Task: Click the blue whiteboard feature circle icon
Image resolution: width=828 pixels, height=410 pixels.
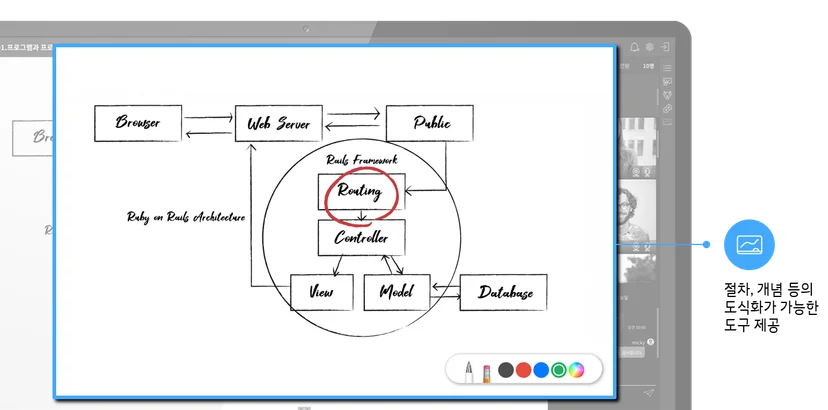Action: pos(749,245)
